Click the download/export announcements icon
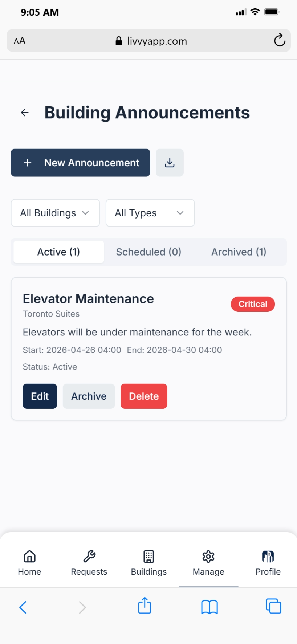 click(x=170, y=163)
